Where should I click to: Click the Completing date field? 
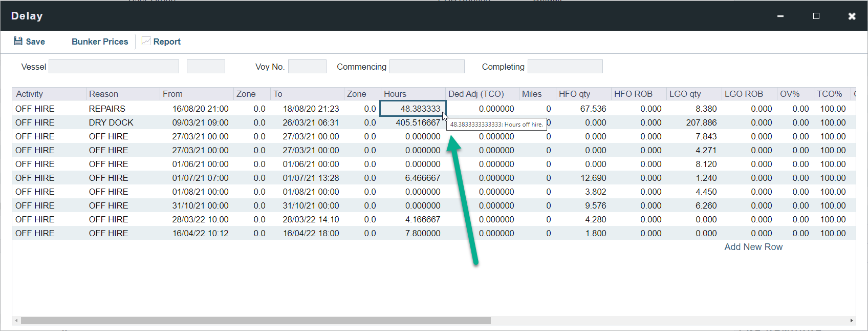(x=565, y=67)
